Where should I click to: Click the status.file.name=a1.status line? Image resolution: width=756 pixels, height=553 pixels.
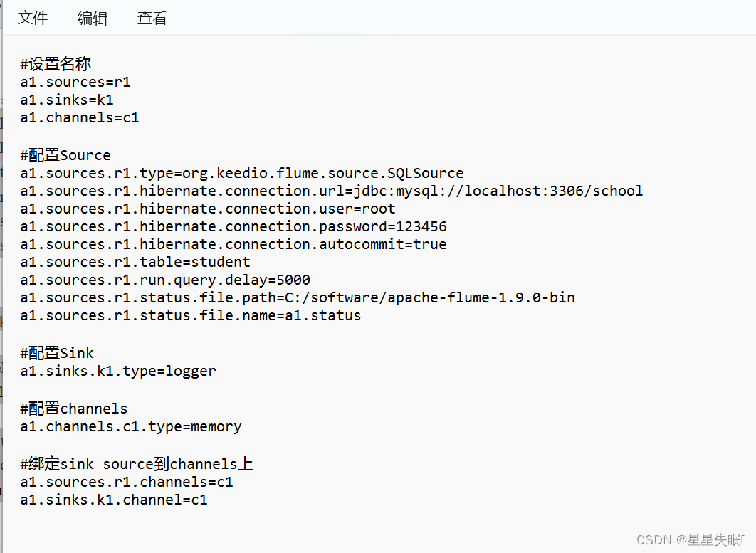tap(191, 316)
